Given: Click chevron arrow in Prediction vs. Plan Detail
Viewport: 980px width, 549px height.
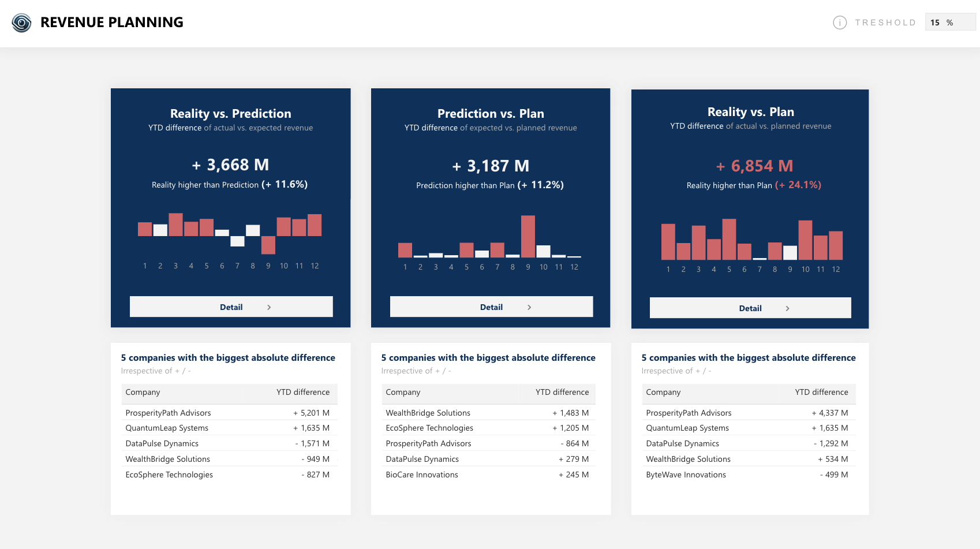Looking at the screenshot, I should click(x=529, y=307).
